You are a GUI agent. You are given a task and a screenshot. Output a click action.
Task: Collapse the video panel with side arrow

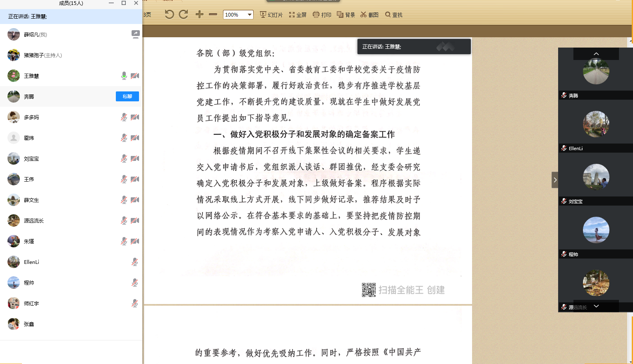click(x=555, y=180)
